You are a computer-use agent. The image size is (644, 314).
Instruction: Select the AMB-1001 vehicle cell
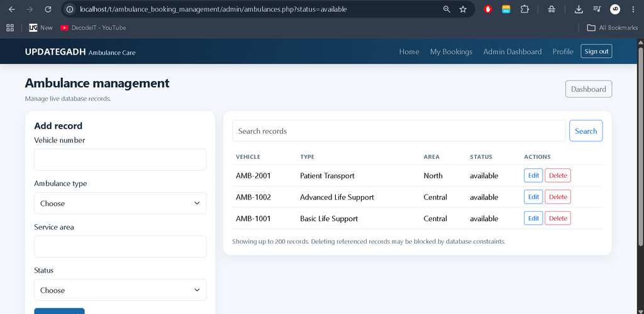(x=253, y=219)
